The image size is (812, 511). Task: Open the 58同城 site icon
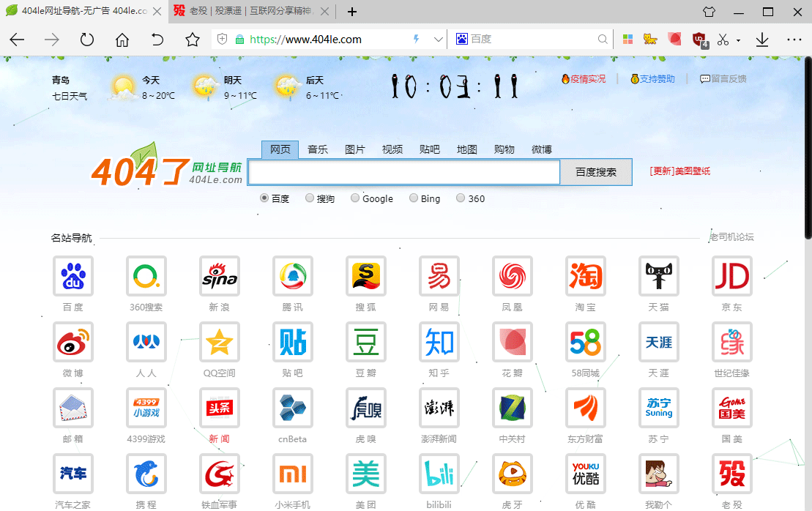point(586,342)
